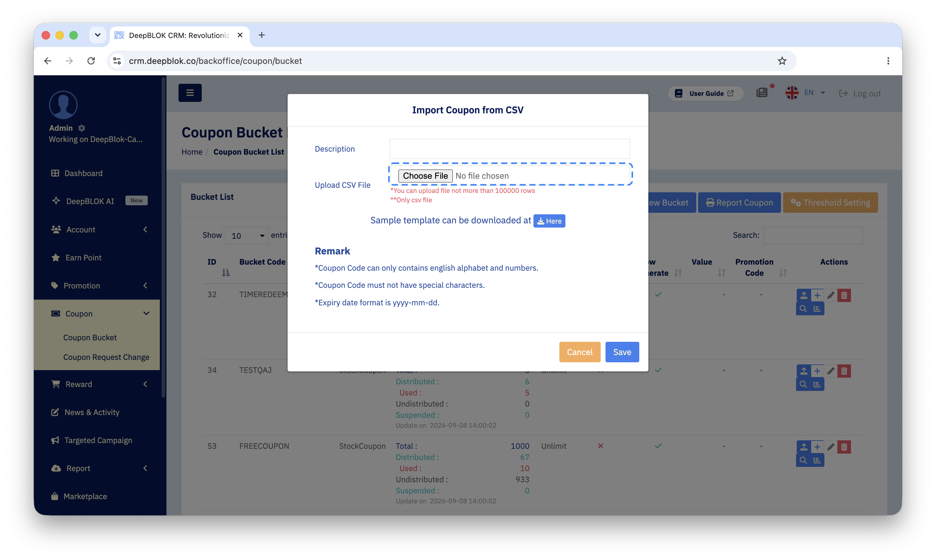Click the Description input field

(x=510, y=149)
